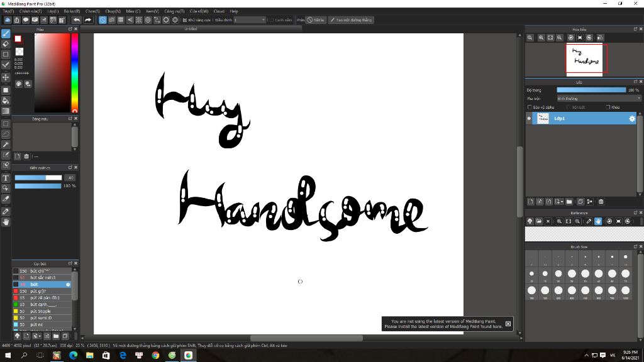This screenshot has height=362, width=644.
Task: Select the Move tool
Action: [6, 77]
